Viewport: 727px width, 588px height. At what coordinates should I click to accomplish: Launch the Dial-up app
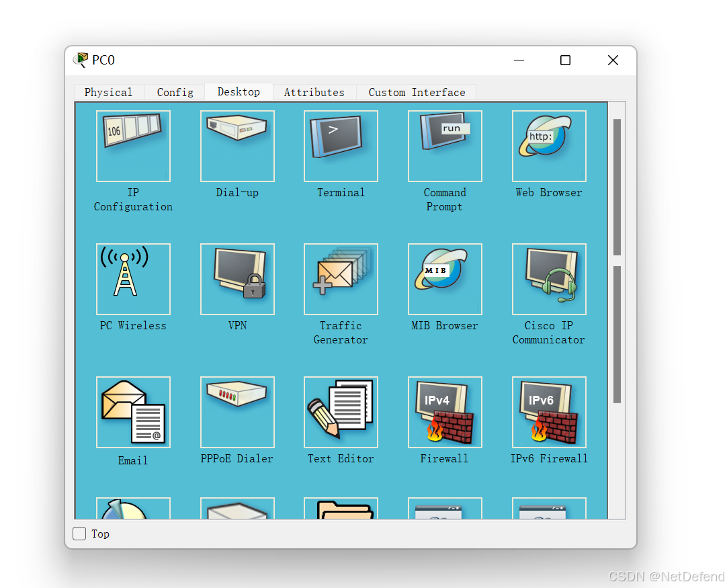[x=237, y=146]
